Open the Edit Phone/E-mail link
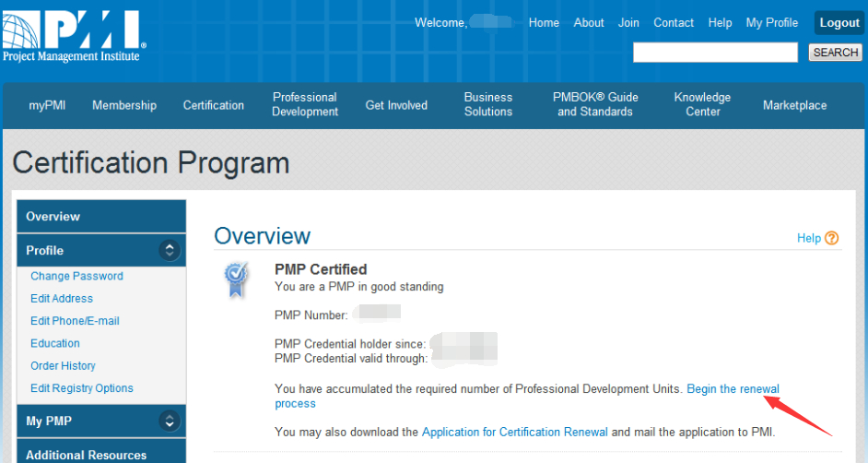 (75, 321)
